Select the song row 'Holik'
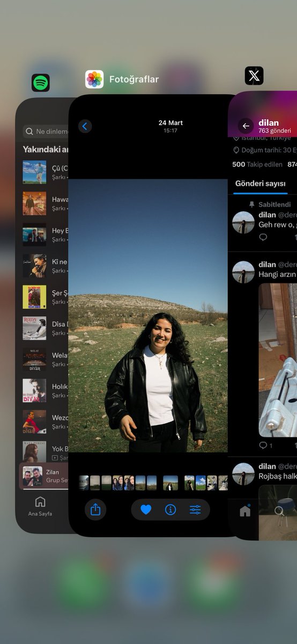The height and width of the screenshot is (644, 297). click(46, 390)
